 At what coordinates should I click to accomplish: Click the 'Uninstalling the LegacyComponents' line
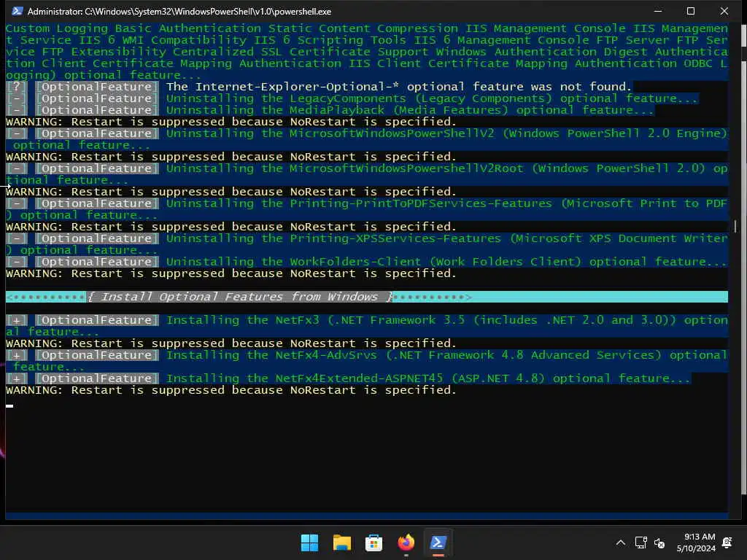(x=352, y=98)
